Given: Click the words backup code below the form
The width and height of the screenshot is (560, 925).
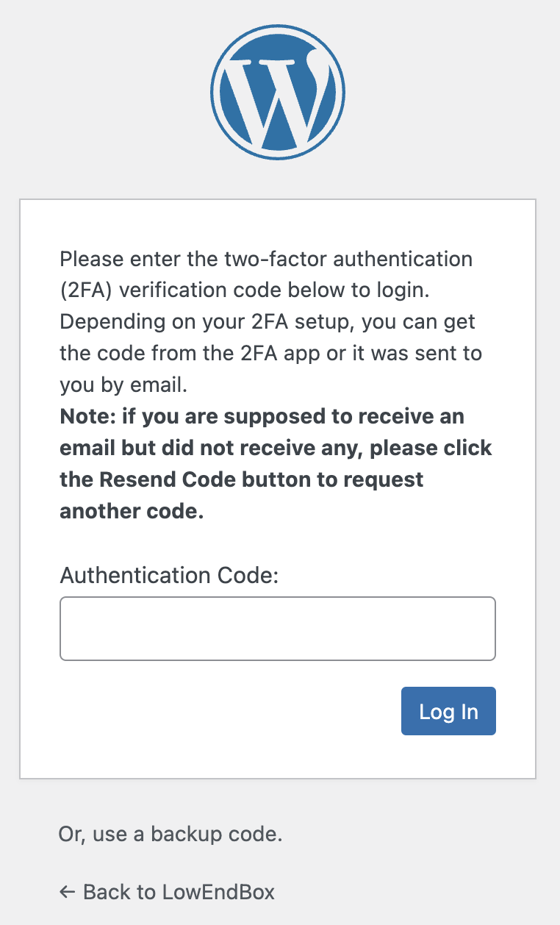Looking at the screenshot, I should click(x=217, y=835).
